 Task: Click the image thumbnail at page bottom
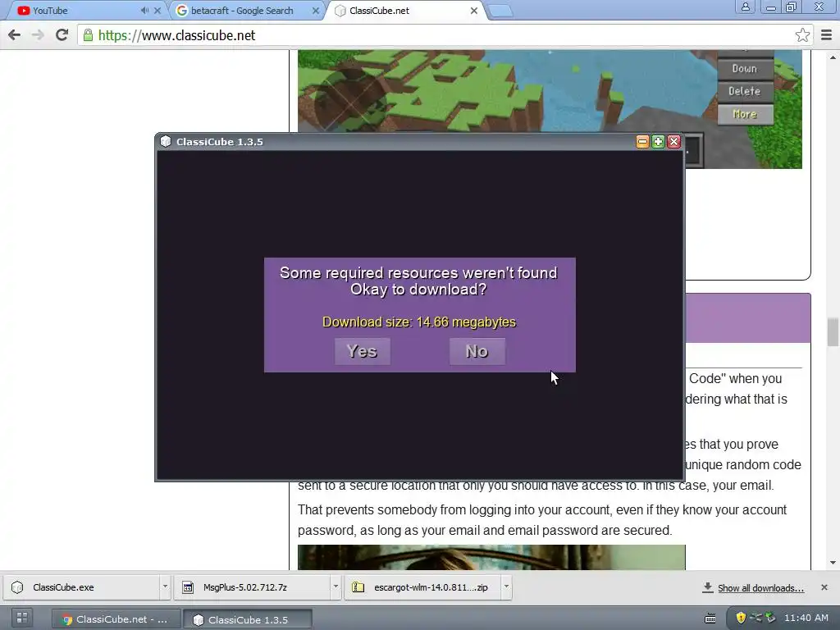click(x=491, y=557)
